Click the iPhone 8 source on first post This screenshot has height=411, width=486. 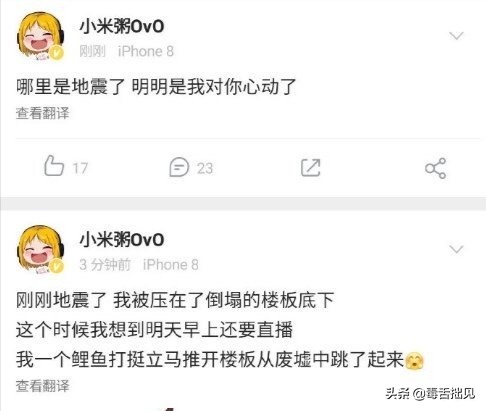[146, 51]
